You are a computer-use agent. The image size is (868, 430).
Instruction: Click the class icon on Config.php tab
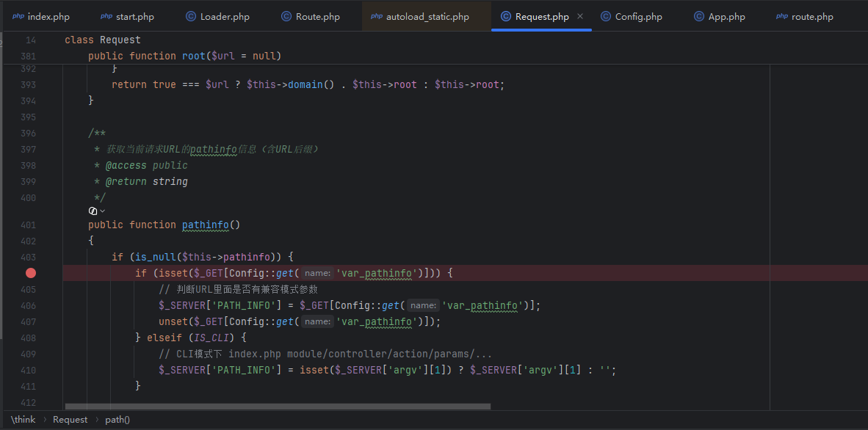(606, 17)
